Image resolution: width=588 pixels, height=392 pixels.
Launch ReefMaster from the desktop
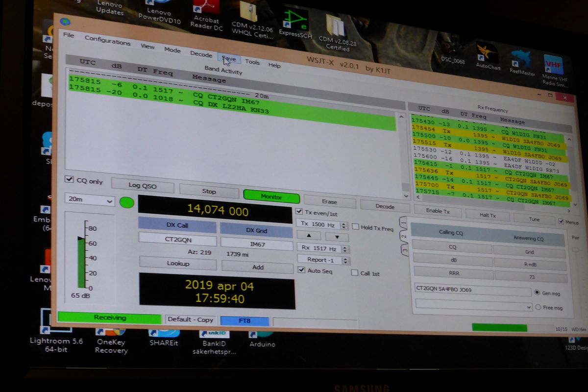point(522,61)
